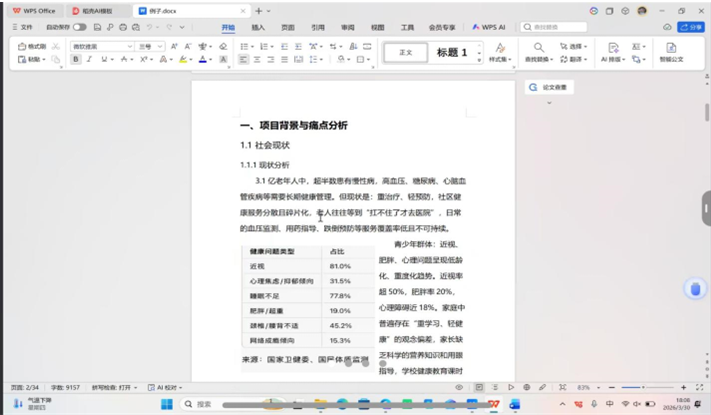Open the 查找替换 find and replace tool
The width and height of the screenshot is (711, 415).
538,53
